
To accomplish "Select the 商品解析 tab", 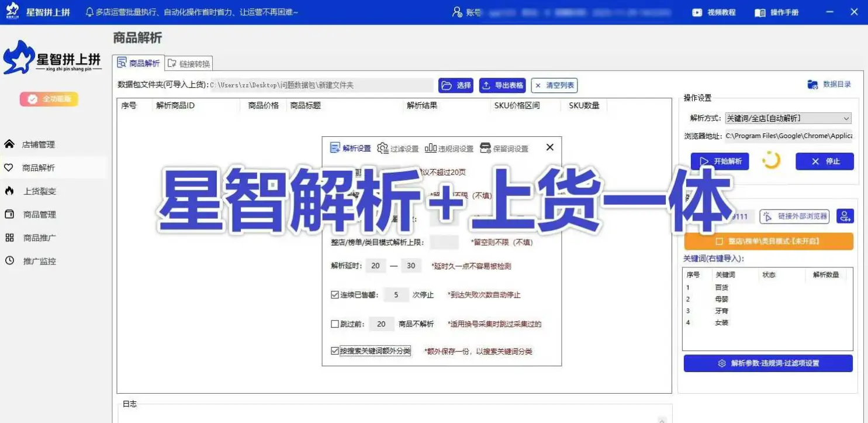I will point(137,62).
